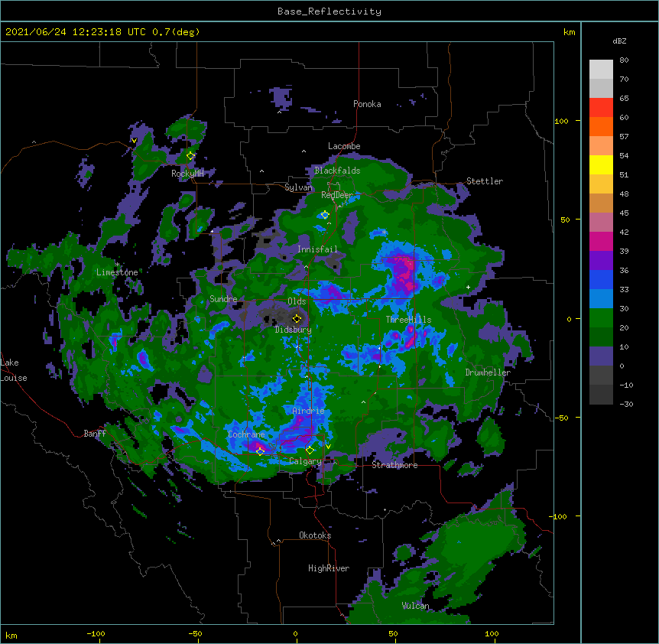Select the blue 33-36 dBZ legend swatch
The image size is (659, 644).
coord(601,279)
